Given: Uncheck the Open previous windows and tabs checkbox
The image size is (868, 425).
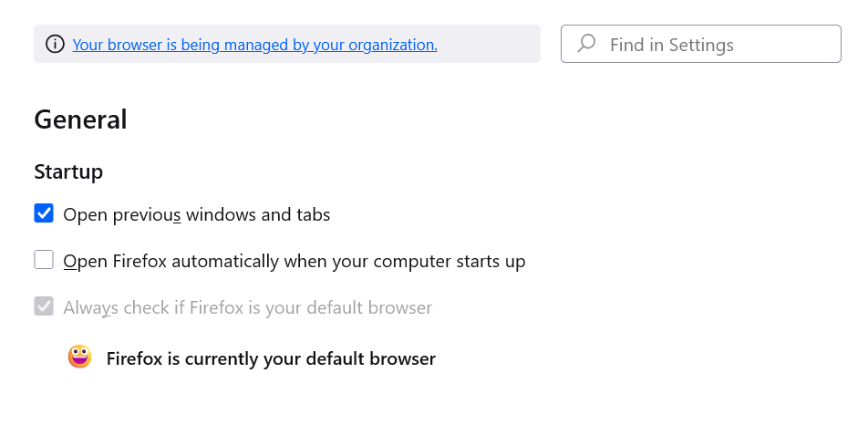Looking at the screenshot, I should pyautogui.click(x=44, y=214).
